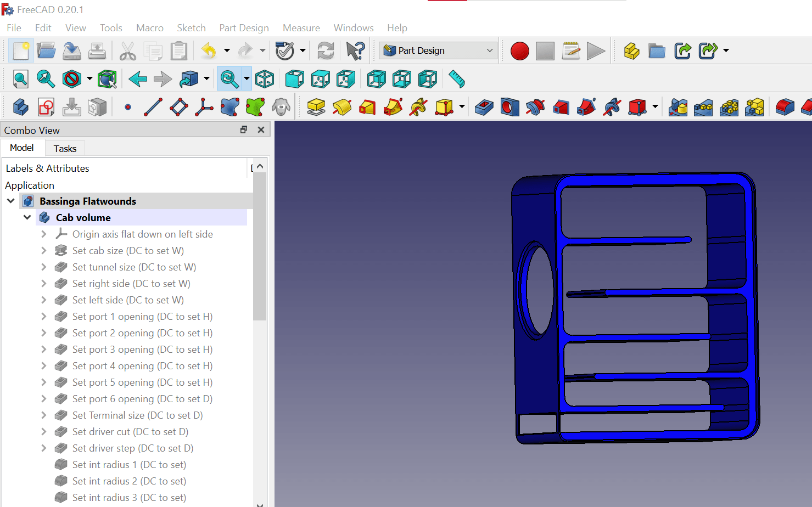Open the File menu
Viewport: 812px width, 507px height.
tap(14, 28)
